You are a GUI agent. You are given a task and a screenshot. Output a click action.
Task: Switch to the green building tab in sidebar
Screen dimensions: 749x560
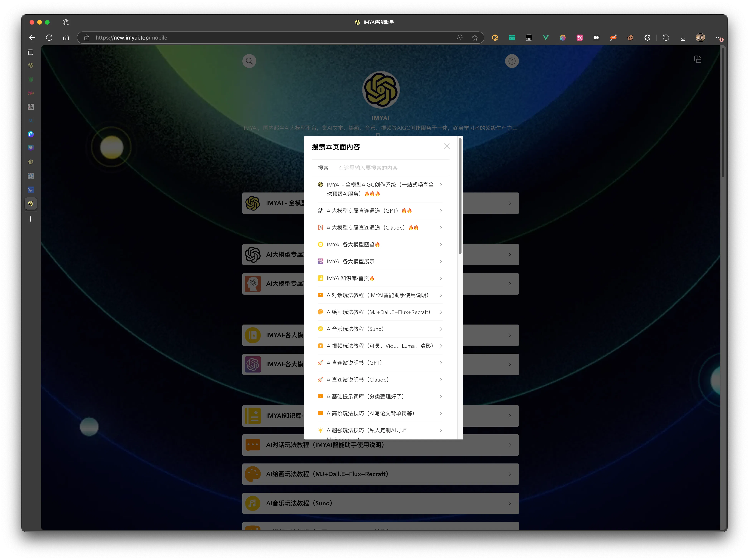point(31,79)
